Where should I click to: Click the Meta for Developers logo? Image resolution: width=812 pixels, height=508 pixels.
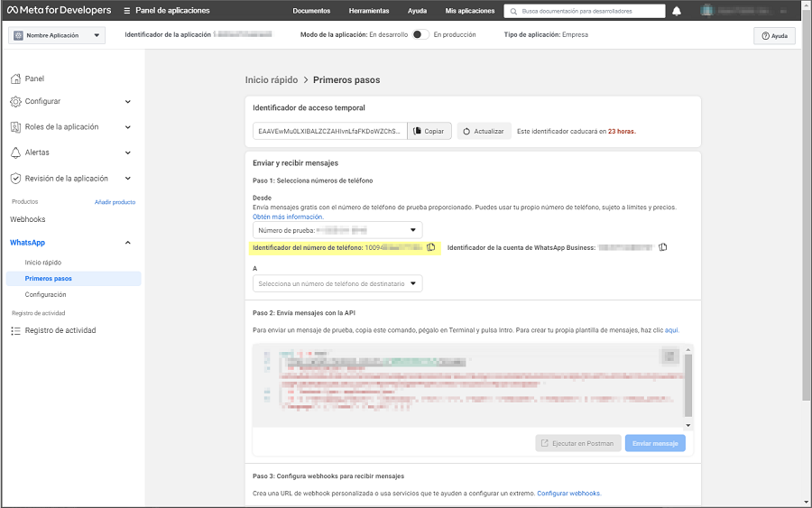59,10
